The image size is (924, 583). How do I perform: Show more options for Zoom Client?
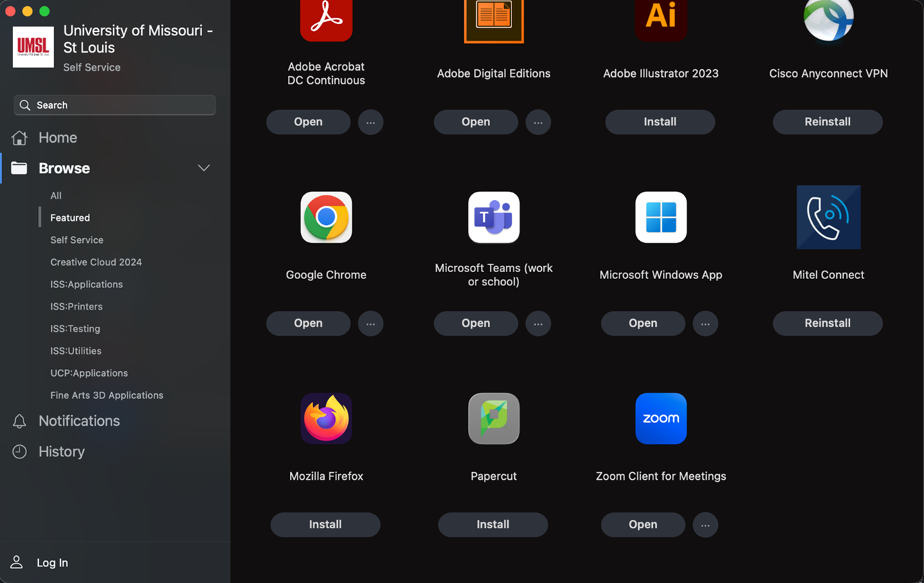[x=705, y=525]
